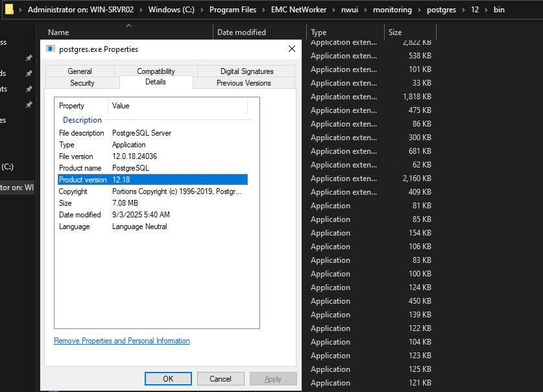Expand the chevron after 12 in the path
Image resolution: width=543 pixels, height=392 pixels.
[x=486, y=10]
